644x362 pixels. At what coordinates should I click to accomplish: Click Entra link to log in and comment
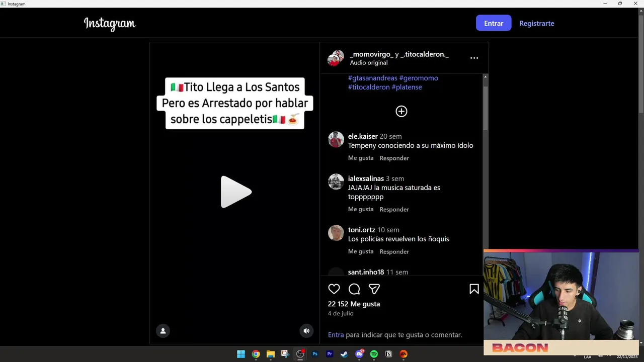[x=336, y=334]
